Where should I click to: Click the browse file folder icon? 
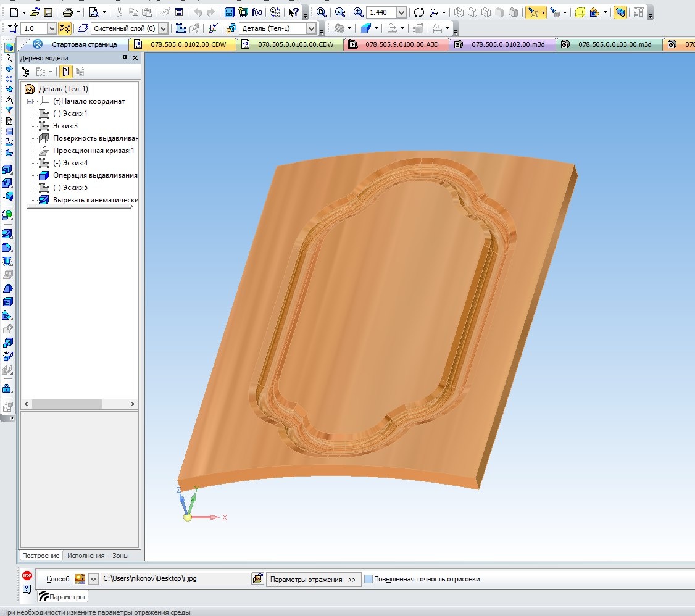click(258, 579)
